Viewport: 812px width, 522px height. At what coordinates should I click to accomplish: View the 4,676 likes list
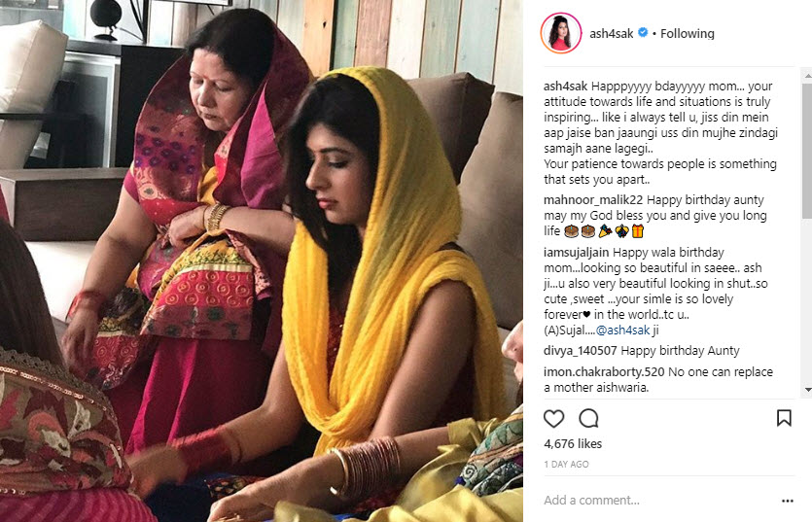pyautogui.click(x=573, y=444)
